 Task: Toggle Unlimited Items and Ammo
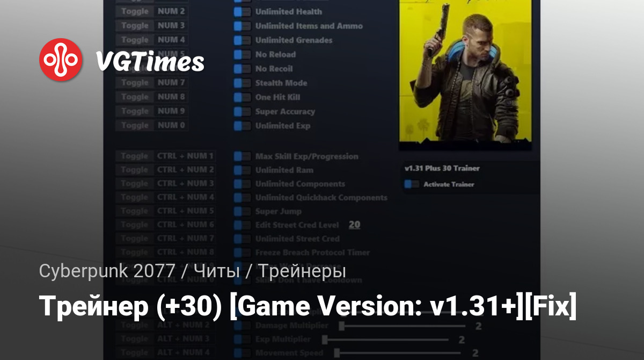tap(243, 26)
